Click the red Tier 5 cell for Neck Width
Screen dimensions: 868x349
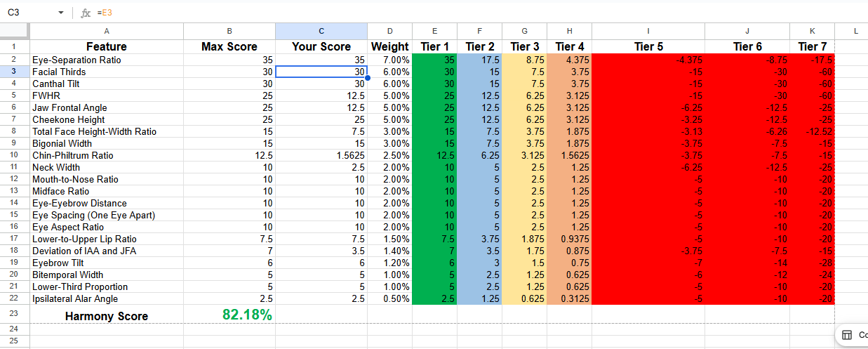[x=648, y=167]
